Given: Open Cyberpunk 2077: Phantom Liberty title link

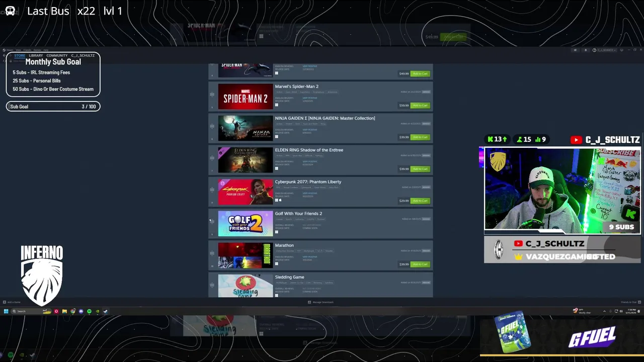Looking at the screenshot, I should coord(308,182).
